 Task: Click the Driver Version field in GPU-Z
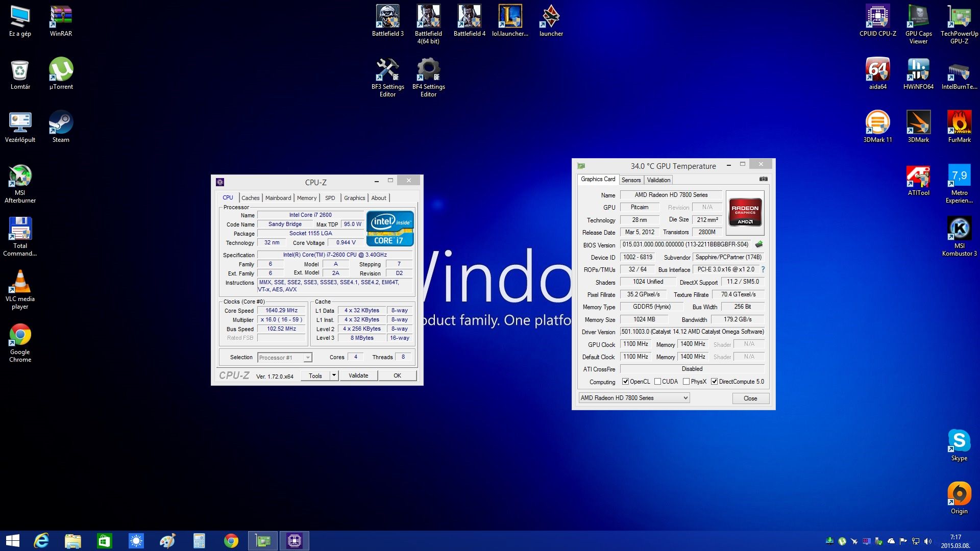(x=692, y=332)
